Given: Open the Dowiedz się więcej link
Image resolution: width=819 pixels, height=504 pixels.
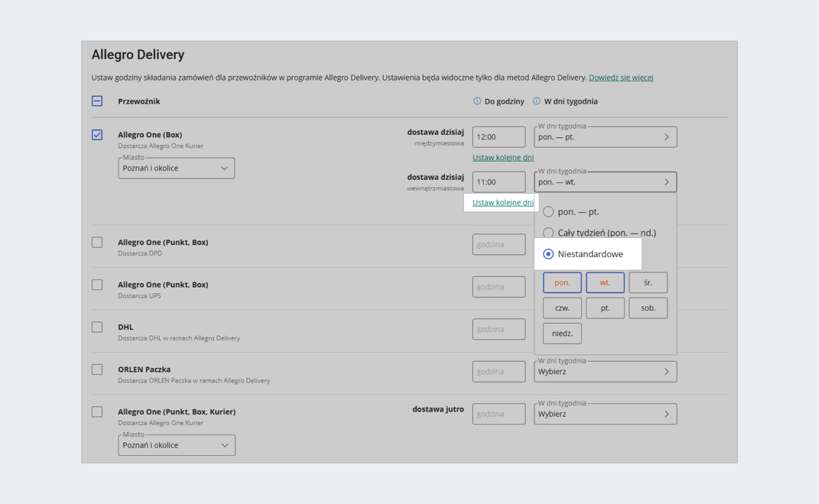Looking at the screenshot, I should [x=621, y=78].
